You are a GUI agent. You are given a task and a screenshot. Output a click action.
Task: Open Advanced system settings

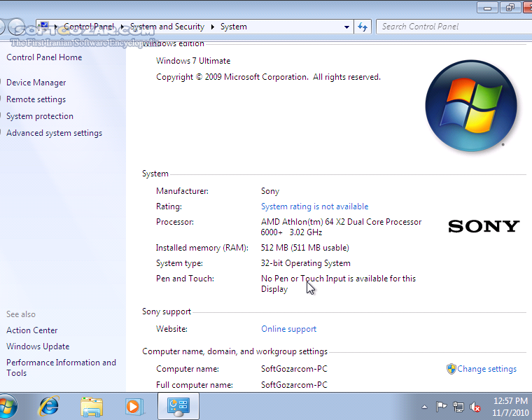[x=54, y=133]
